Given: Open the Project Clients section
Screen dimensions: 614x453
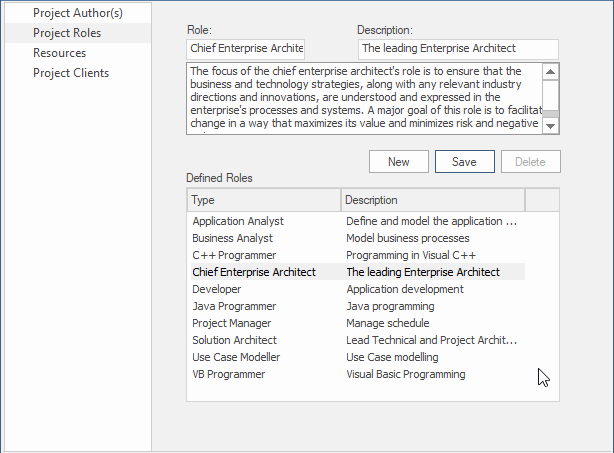Looking at the screenshot, I should [71, 73].
